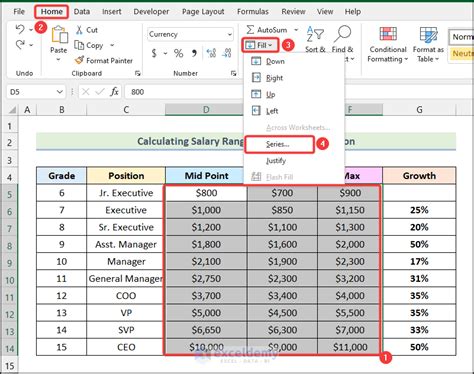Viewport: 474px width, 374px height.
Task: Expand the Redo history dropdown arrow
Action: click(31, 45)
